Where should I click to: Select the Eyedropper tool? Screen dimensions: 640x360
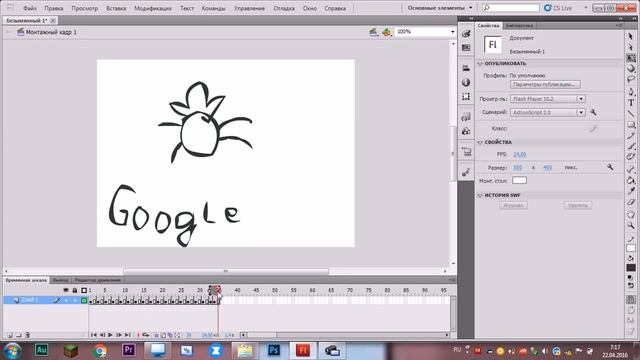point(631,191)
